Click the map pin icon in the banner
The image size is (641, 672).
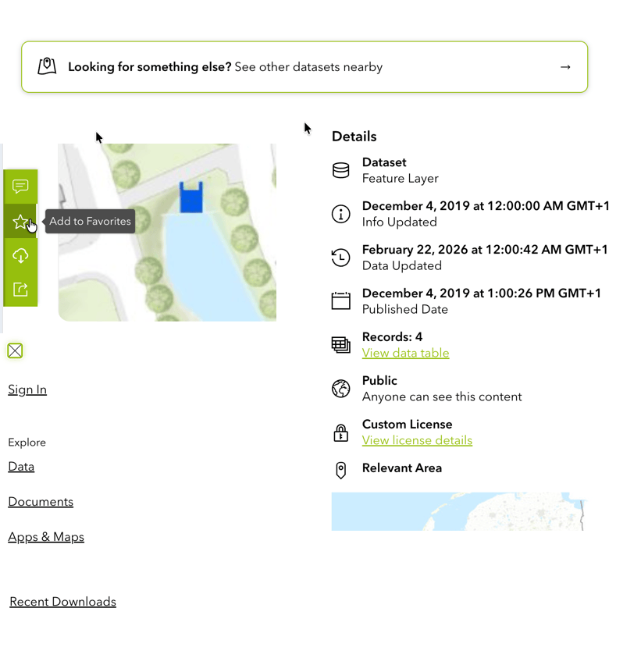tap(47, 66)
